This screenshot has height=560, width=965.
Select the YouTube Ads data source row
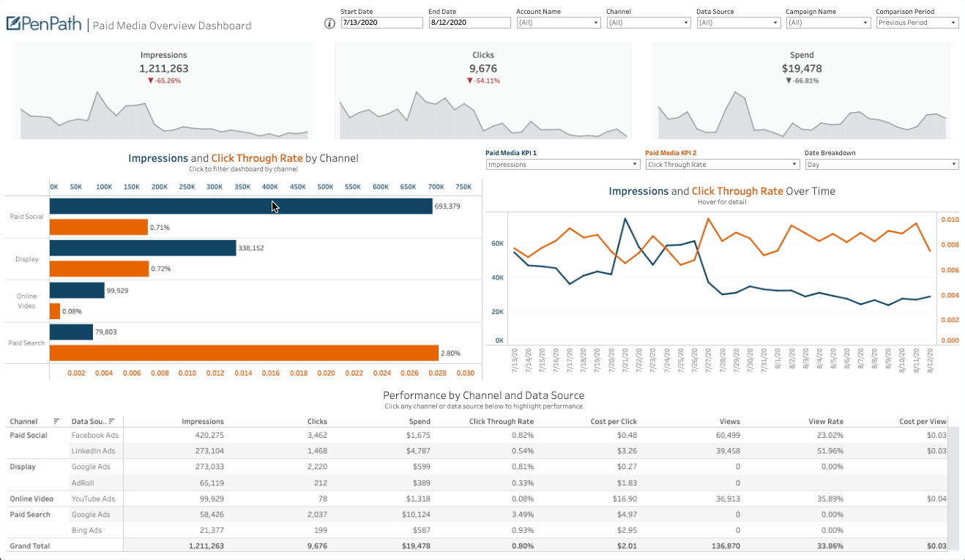[x=93, y=499]
